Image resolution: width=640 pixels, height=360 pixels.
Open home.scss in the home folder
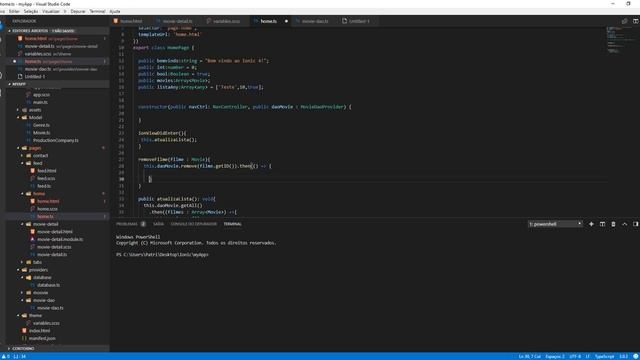[47, 209]
